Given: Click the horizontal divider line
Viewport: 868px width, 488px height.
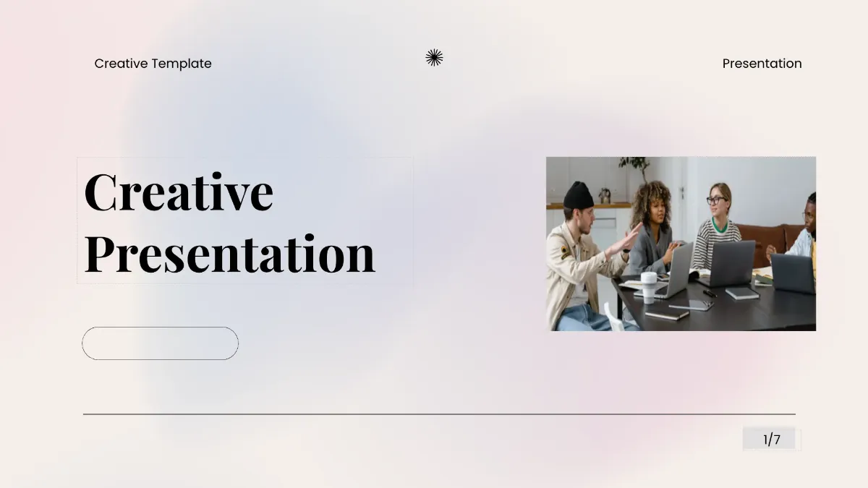Looking at the screenshot, I should point(439,414).
